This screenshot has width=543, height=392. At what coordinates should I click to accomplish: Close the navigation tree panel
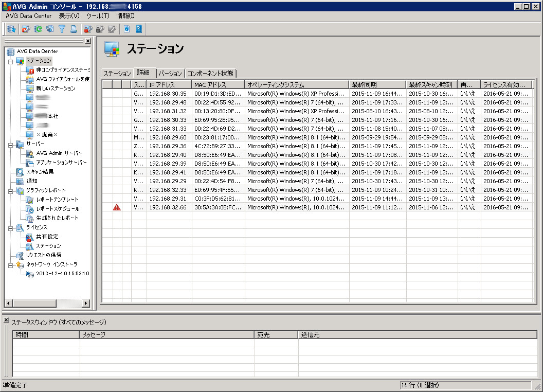click(x=88, y=41)
